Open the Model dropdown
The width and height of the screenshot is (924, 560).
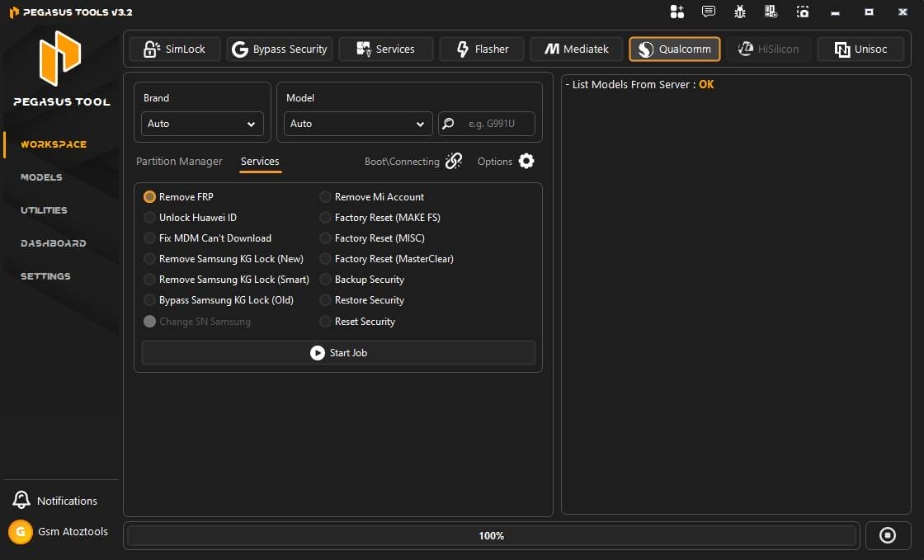coord(357,123)
